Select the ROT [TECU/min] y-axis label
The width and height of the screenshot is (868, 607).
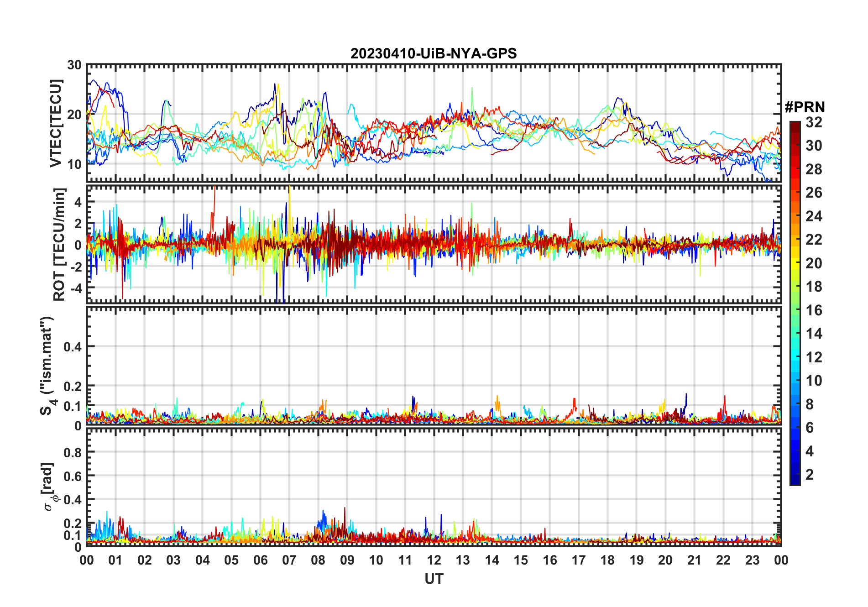coord(59,244)
